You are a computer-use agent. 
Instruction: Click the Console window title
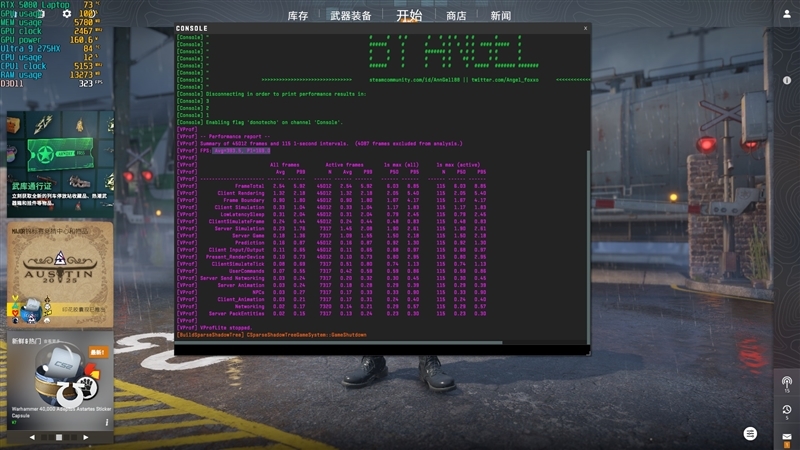coord(192,29)
